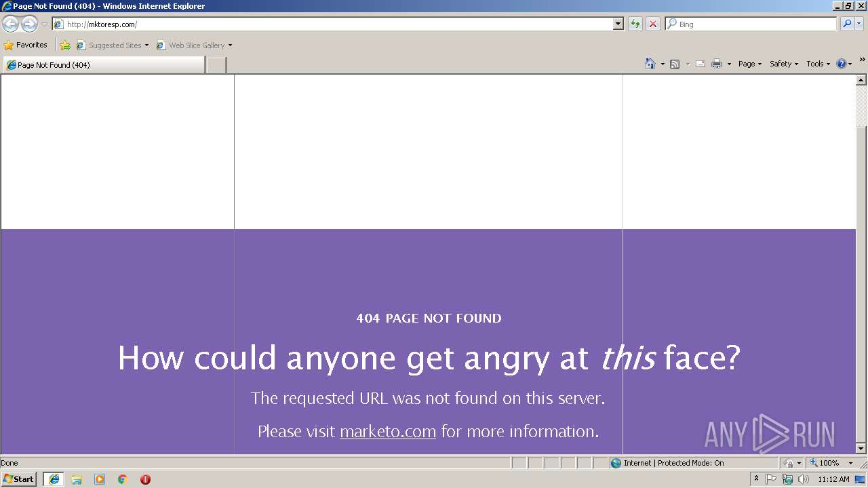Click the Read Mail envelope icon
The width and height of the screenshot is (868, 488).
click(x=701, y=64)
